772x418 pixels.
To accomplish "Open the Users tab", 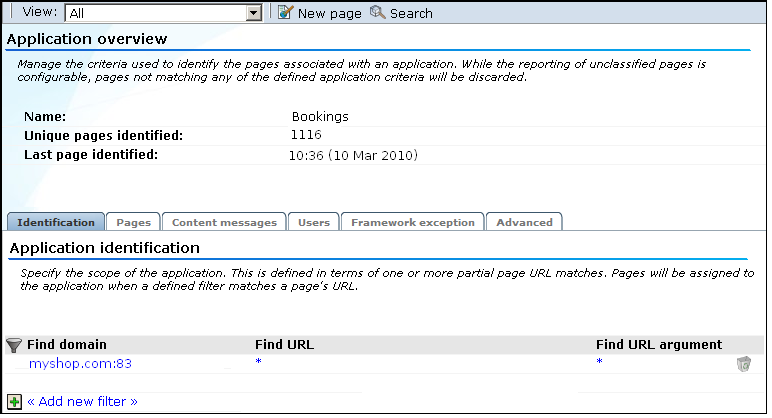I will 314,222.
